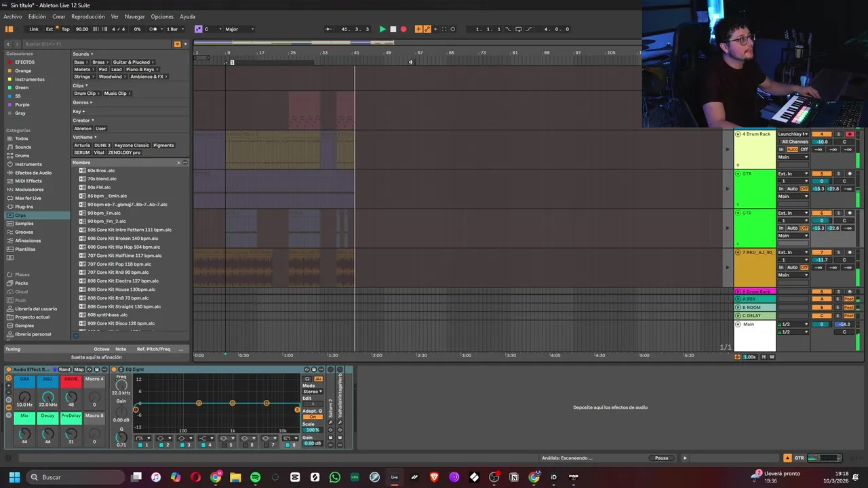Open the Instruments category in browser
Viewport: 868px width, 488px height.
[x=28, y=164]
